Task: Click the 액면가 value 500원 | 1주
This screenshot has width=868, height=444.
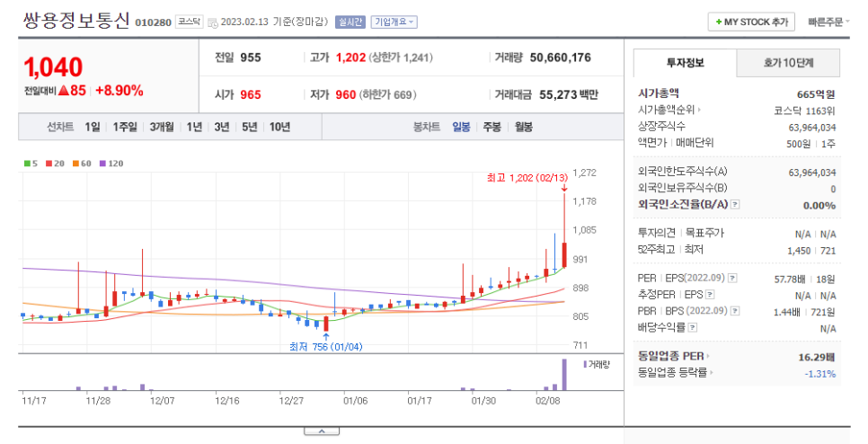Action: click(811, 144)
